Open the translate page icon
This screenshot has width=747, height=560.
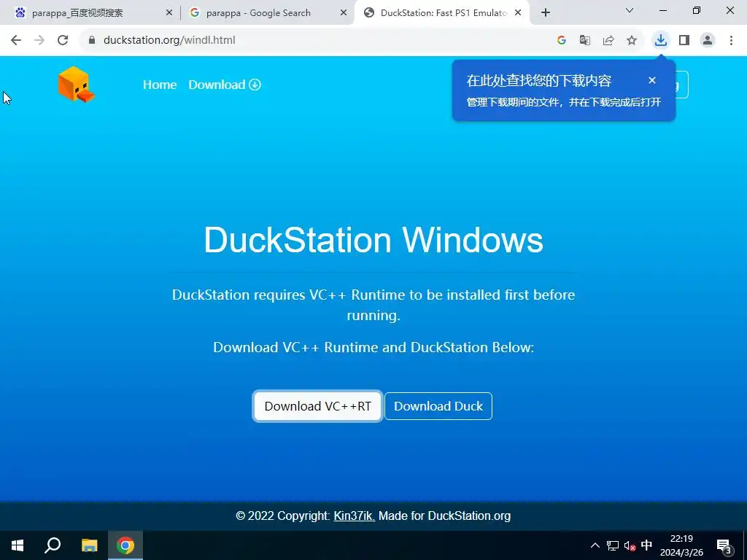[x=585, y=40]
